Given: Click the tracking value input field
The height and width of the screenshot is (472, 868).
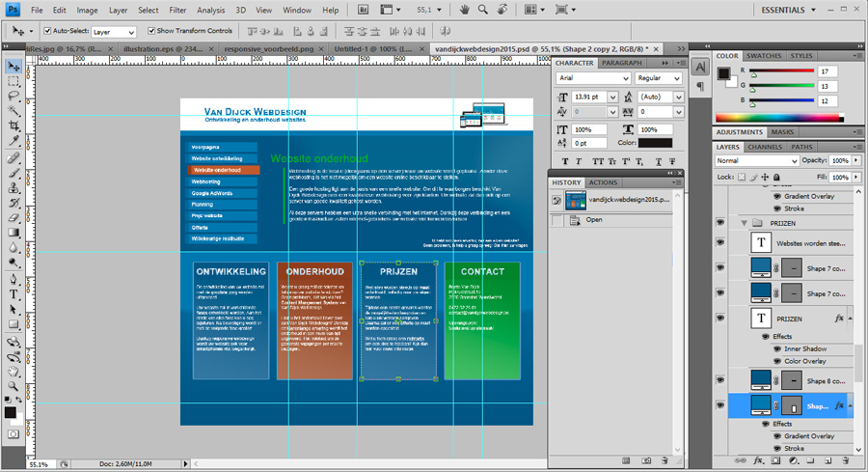Looking at the screenshot, I should (657, 112).
